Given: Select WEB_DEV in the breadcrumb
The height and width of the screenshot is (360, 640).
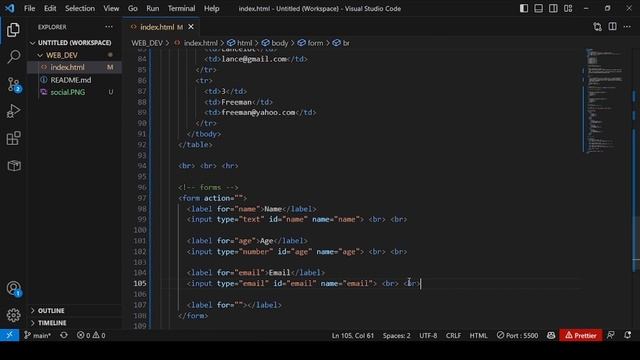Looking at the screenshot, I should tap(147, 43).
